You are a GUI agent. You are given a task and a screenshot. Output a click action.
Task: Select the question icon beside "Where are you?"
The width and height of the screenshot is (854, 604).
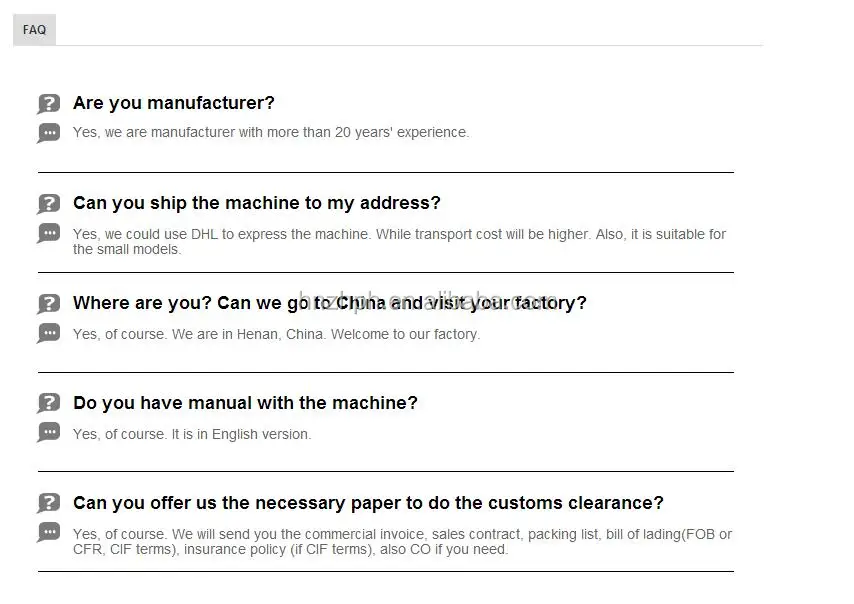48,303
